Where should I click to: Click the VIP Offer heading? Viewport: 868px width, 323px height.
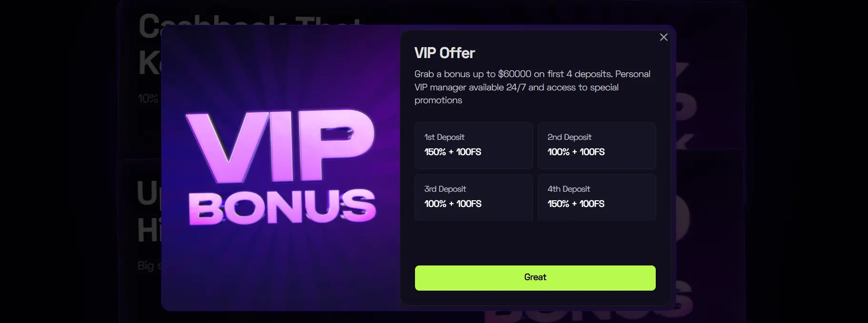click(444, 53)
